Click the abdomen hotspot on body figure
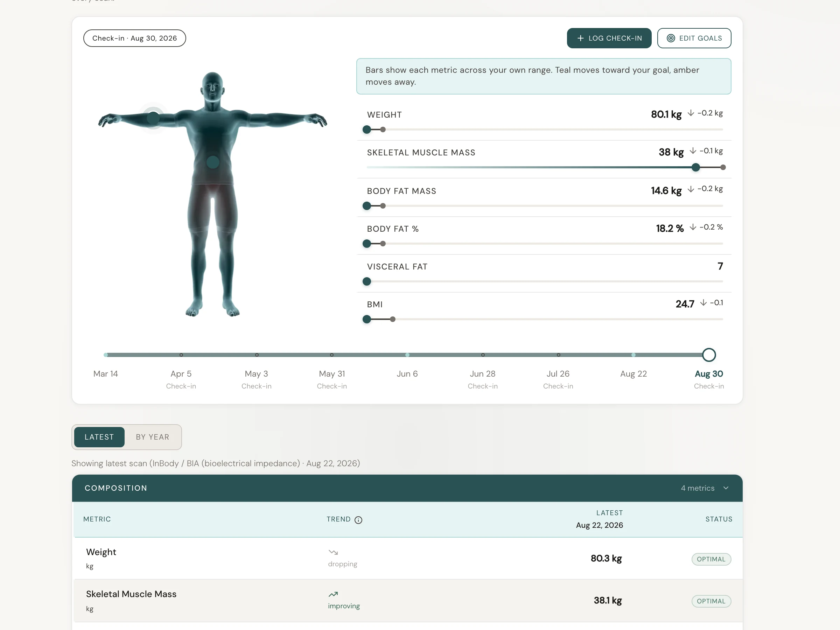Screen dimensions: 840x630 coord(213,162)
